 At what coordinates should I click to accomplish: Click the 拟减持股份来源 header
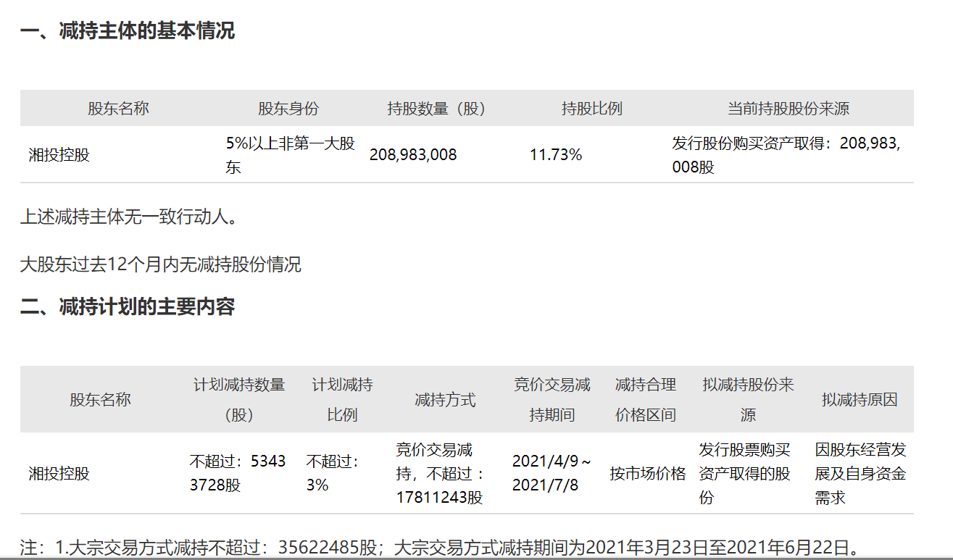[748, 399]
